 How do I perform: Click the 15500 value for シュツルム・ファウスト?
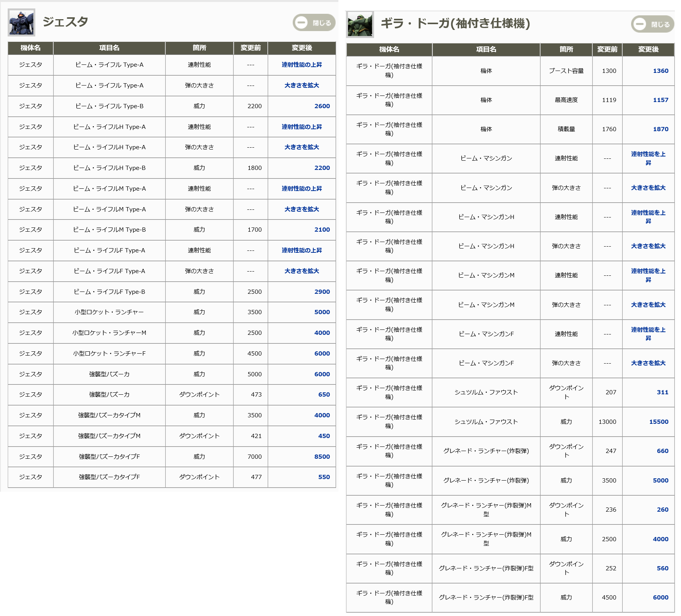[658, 422]
